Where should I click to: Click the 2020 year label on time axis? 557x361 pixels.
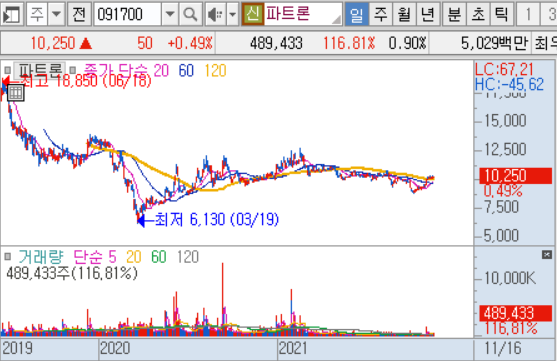115,349
